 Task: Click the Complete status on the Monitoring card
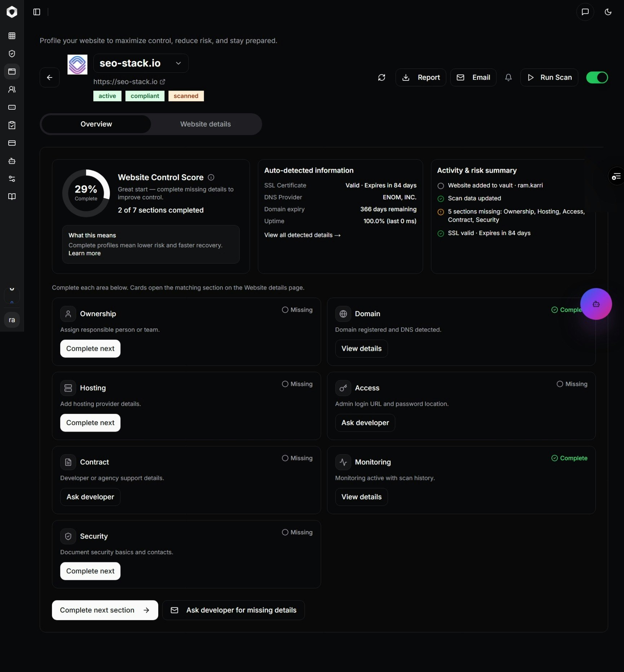[x=569, y=458]
